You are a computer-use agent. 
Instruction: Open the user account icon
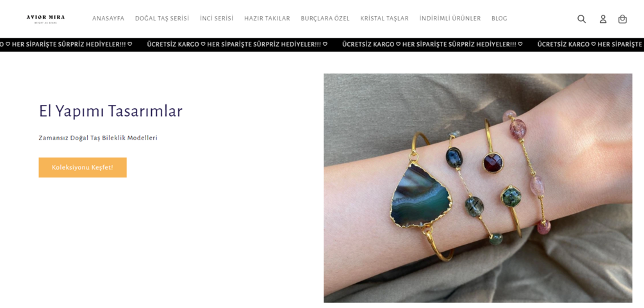[603, 19]
